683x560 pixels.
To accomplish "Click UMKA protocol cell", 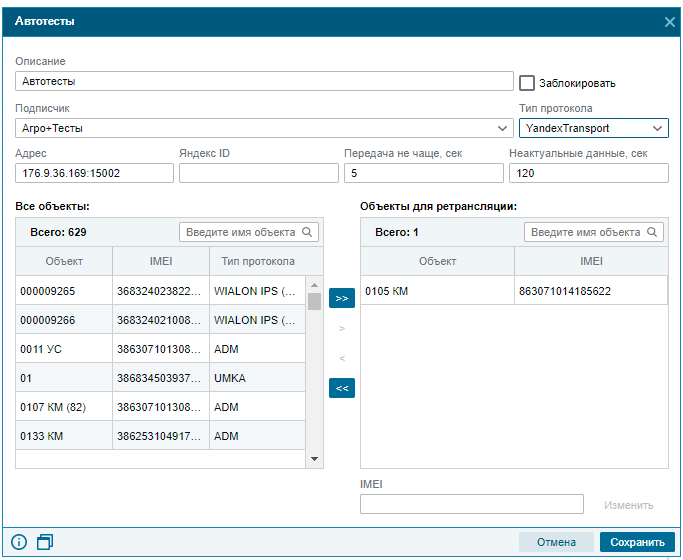I will tap(257, 378).
